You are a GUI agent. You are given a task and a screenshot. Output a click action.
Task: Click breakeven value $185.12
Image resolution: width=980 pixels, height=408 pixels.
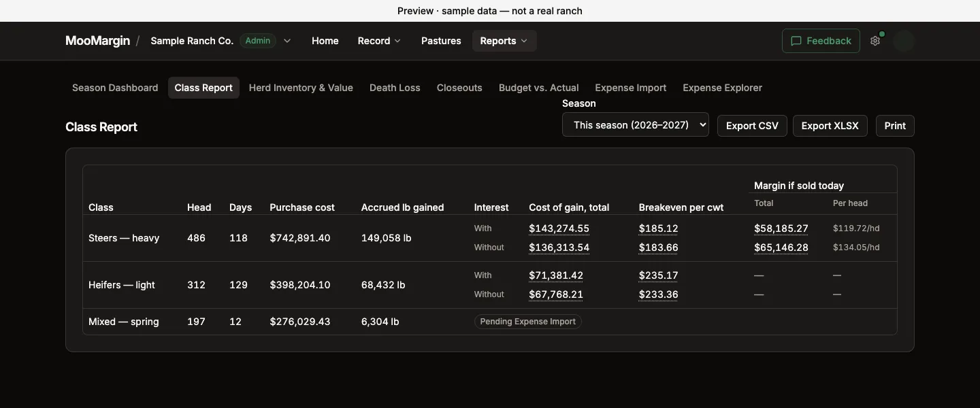(x=659, y=228)
